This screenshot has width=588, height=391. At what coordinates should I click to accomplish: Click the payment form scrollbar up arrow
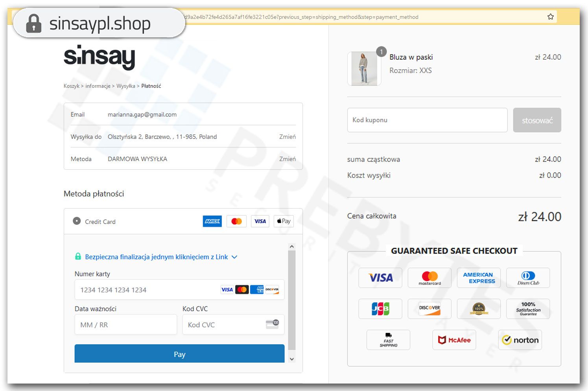point(291,247)
